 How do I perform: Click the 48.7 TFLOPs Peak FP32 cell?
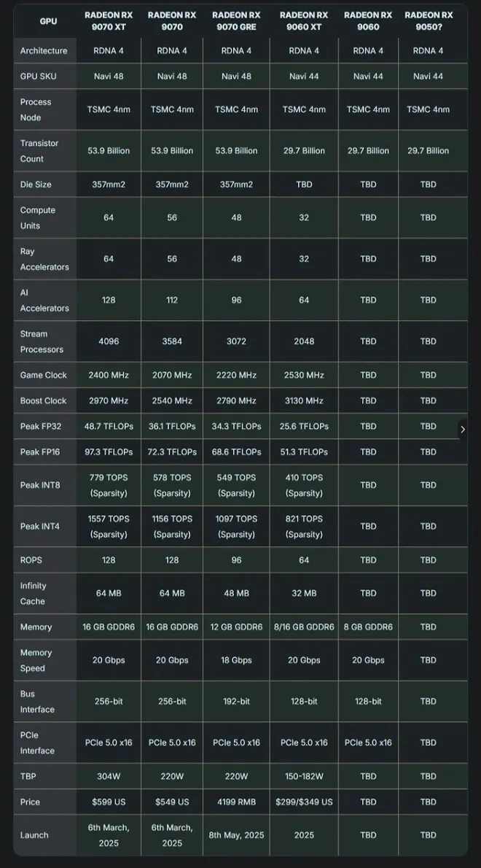[x=109, y=426]
